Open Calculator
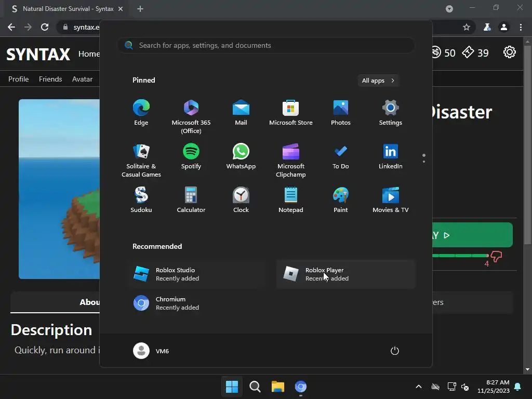 [191, 200]
